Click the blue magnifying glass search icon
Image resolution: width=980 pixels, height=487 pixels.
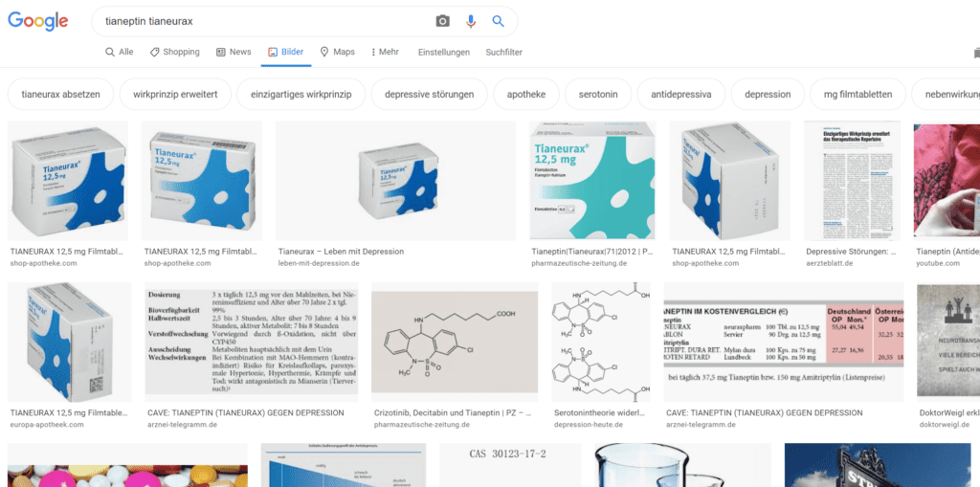click(x=498, y=21)
